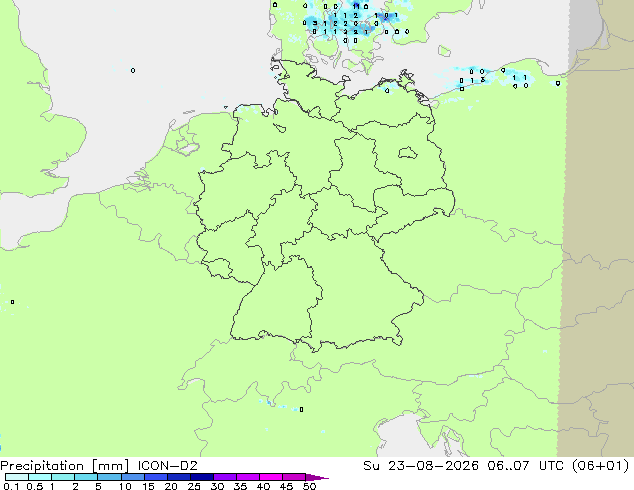Click the "ICON-D2" model name
Screen dimensions: 634x490
(167, 466)
